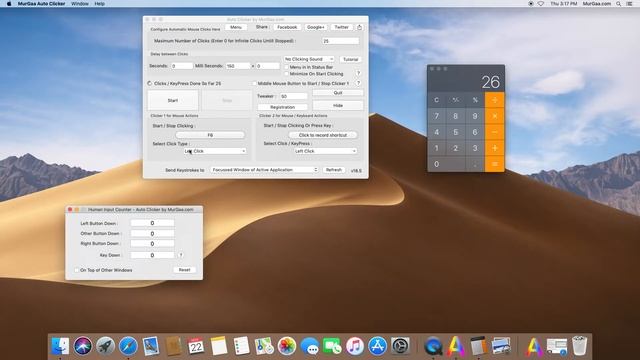Image resolution: width=640 pixels, height=360 pixels.
Task: Open iTunes music note icon
Action: click(x=355, y=346)
